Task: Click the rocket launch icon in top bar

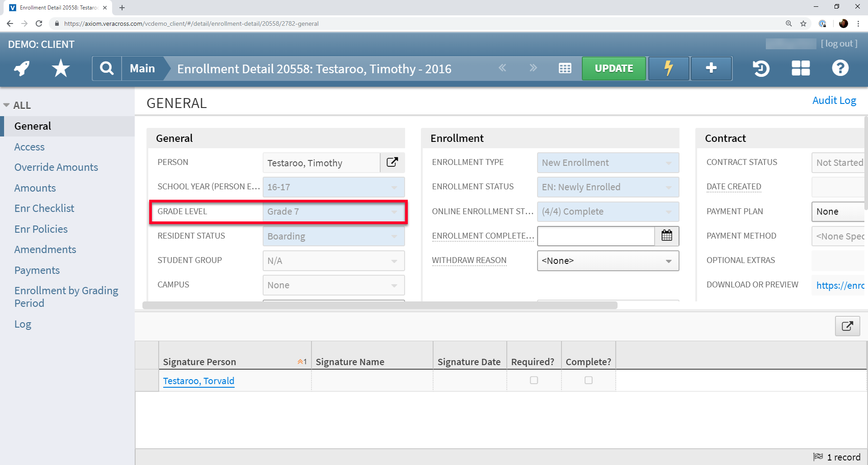Action: point(21,68)
